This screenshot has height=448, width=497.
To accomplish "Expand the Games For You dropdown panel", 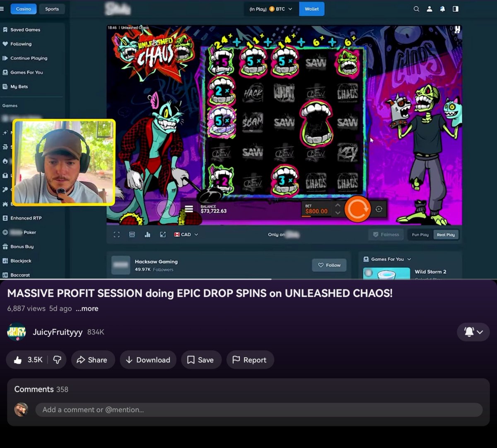I will point(388,259).
